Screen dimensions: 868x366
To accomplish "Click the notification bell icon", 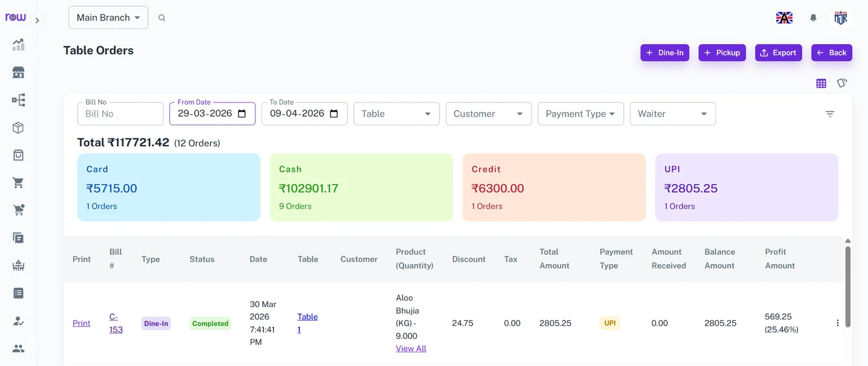I will 813,18.
